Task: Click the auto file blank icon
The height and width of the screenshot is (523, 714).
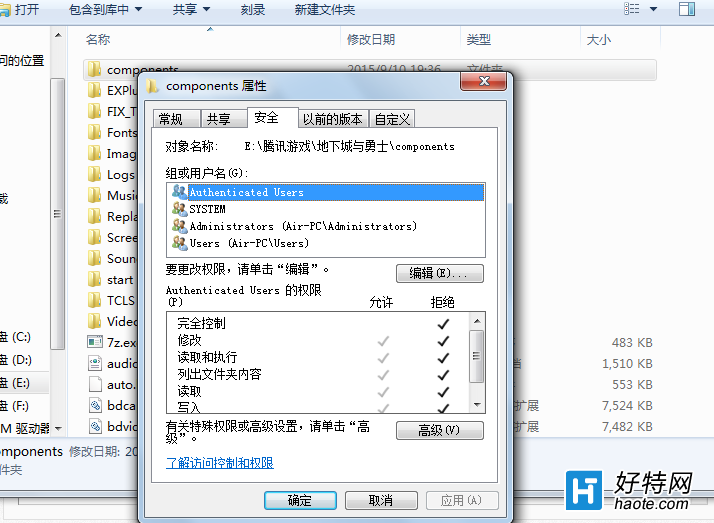Action: tap(95, 384)
